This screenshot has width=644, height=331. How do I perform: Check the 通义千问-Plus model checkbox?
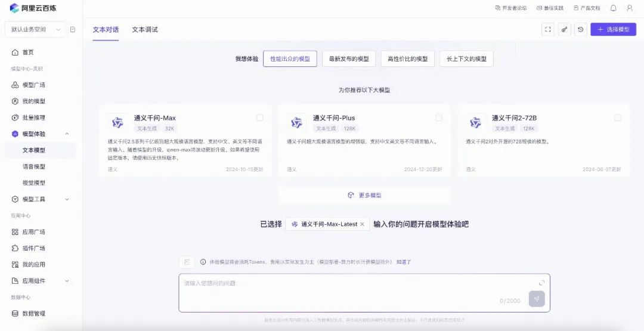[x=439, y=118]
